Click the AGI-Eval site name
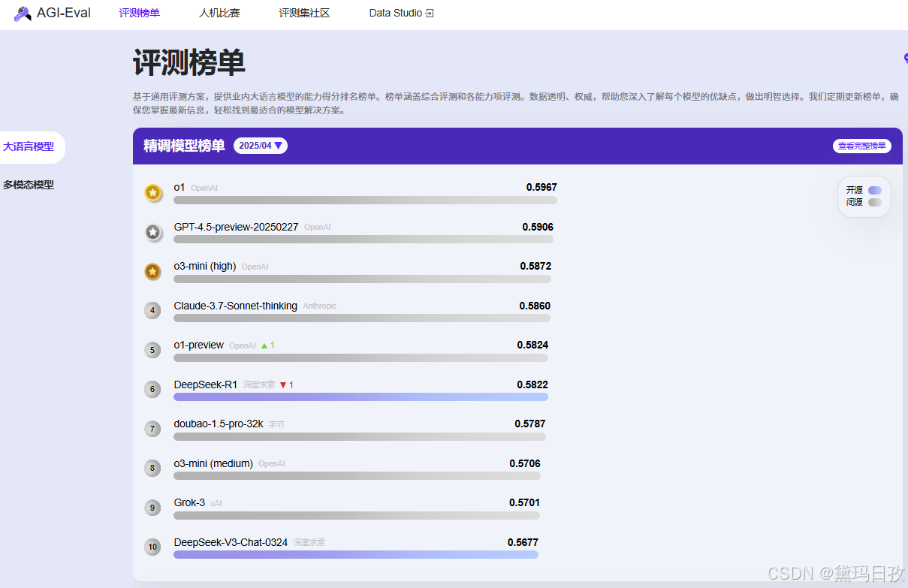The image size is (908, 588). 64,13
